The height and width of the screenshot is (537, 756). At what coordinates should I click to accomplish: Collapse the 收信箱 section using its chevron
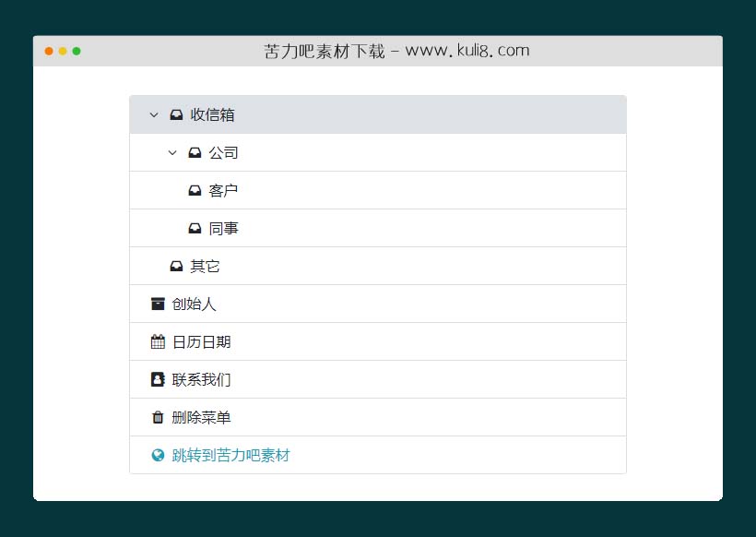coord(153,114)
